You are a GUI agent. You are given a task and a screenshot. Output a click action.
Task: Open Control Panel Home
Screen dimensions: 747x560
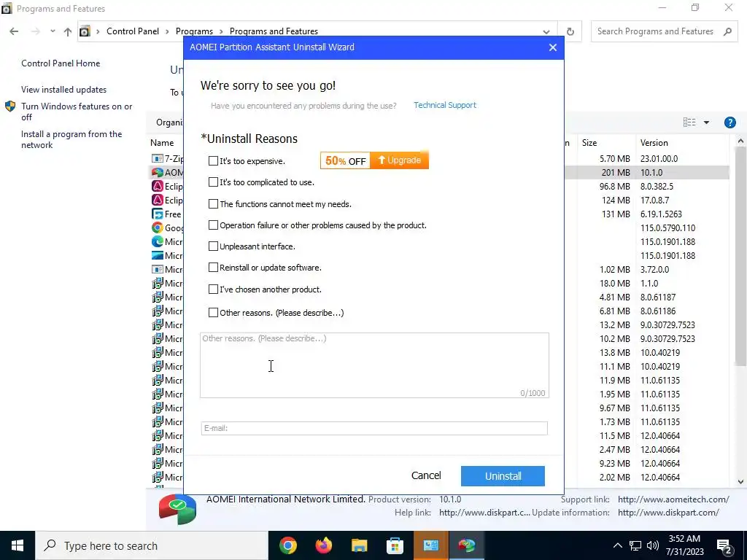coord(61,63)
